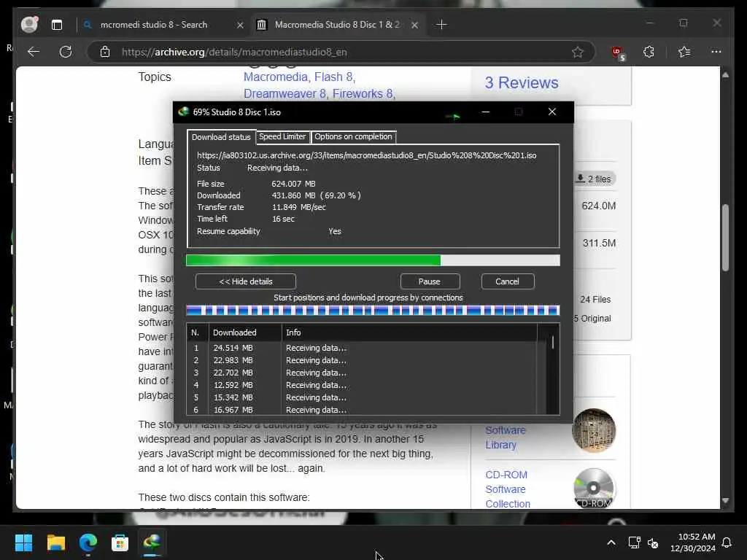Click the page scroll up arrow
Image resolution: width=747 pixels, height=560 pixels.
(725, 75)
